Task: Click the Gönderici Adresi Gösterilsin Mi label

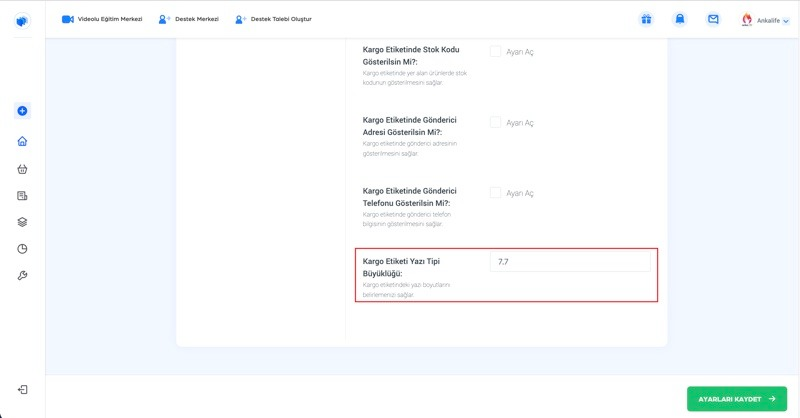Action: point(409,126)
